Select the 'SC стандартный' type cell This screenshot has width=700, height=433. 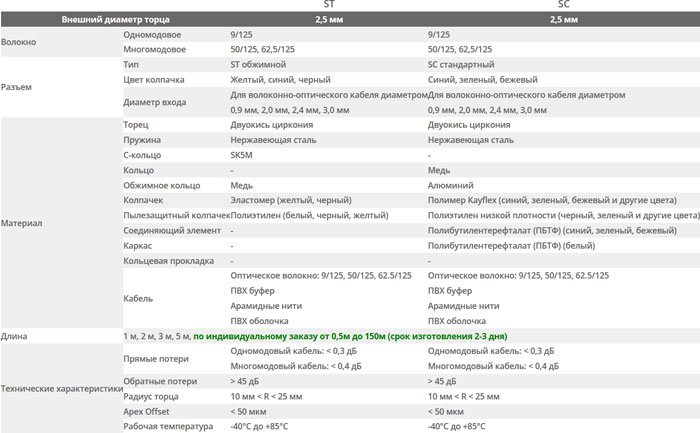tap(461, 64)
